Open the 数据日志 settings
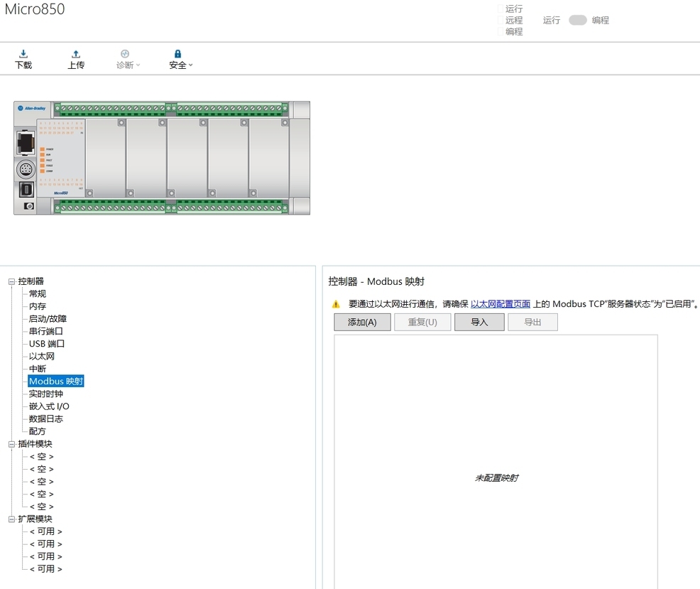Screen dimensions: 700x589 point(45,418)
